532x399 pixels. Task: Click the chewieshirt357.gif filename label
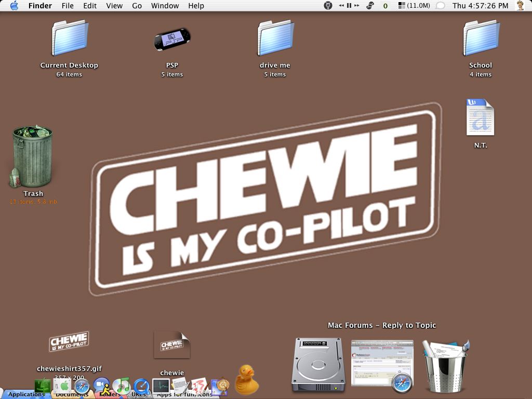click(x=69, y=368)
